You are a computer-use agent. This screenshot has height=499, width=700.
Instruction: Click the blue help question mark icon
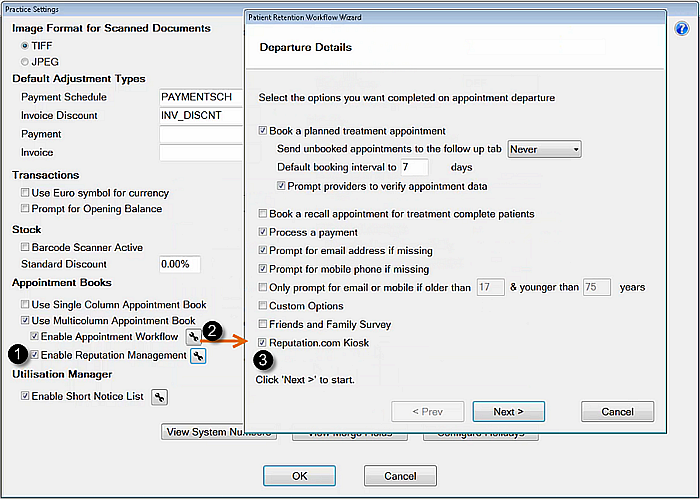coord(682,29)
